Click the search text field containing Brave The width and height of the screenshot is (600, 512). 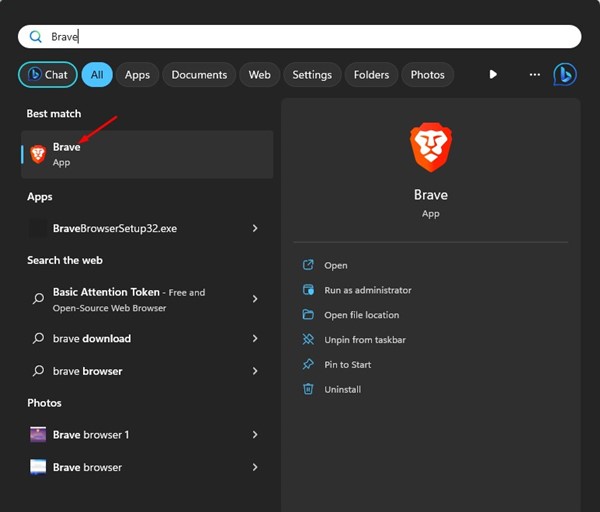click(300, 37)
